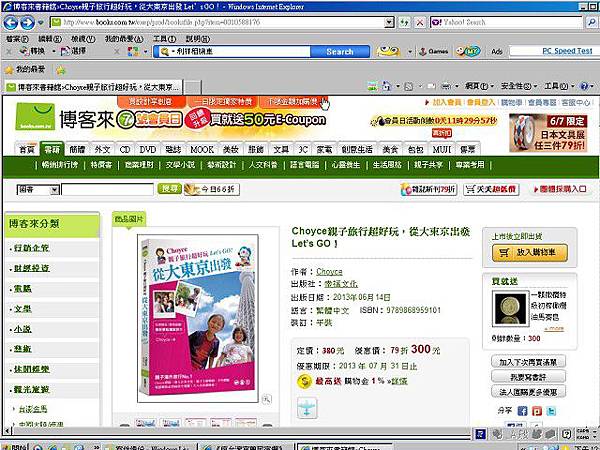Viewport: 600px width, 450px height.
Task: Click the horizontal scrollbar left arrow
Action: tap(7, 431)
